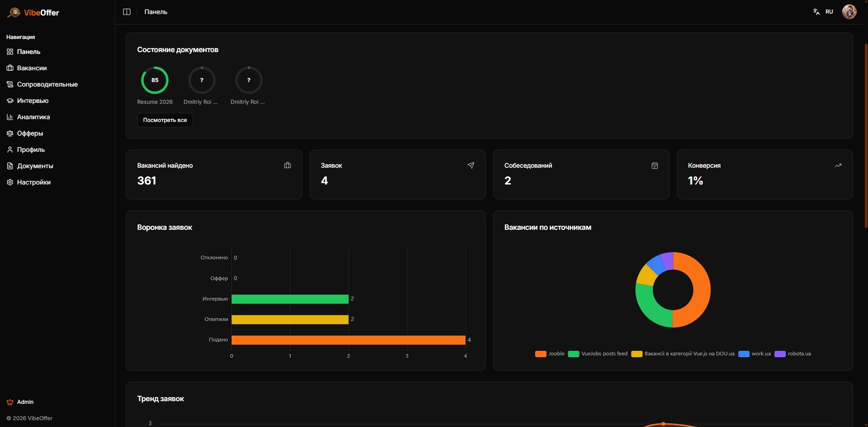Click the Конверсия 1% value
Viewport: 868px width, 427px height.
pyautogui.click(x=695, y=180)
